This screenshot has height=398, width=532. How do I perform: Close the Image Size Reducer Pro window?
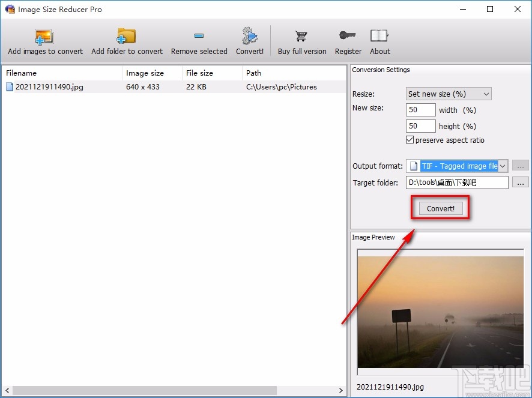click(518, 9)
